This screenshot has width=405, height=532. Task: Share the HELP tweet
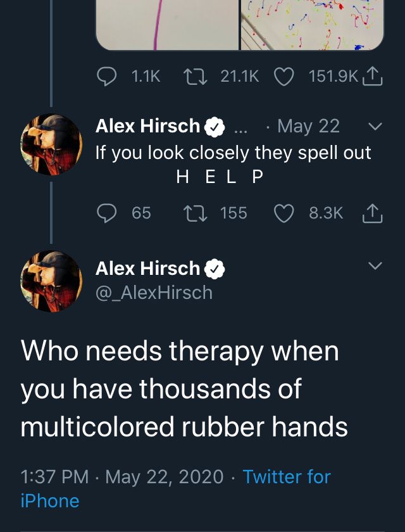point(373,213)
